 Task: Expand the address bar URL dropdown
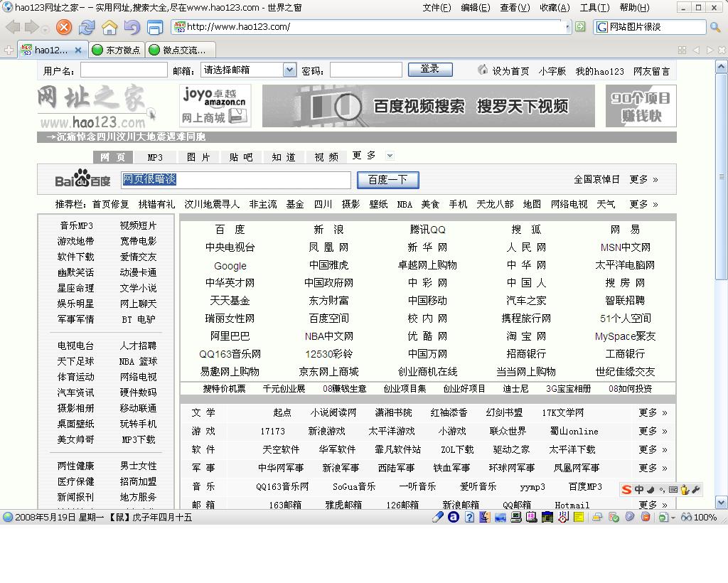click(x=567, y=27)
